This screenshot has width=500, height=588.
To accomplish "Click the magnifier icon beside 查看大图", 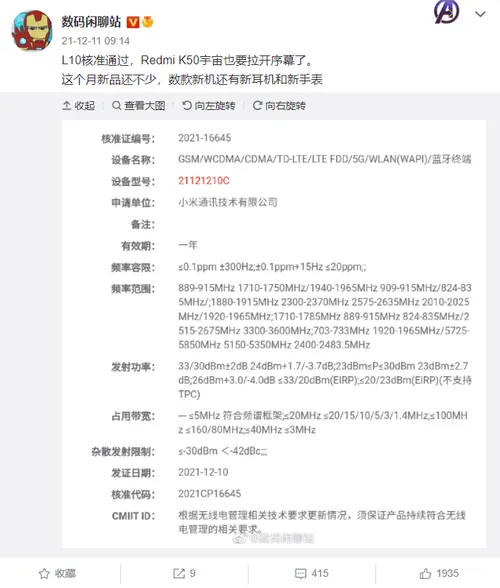I will (117, 106).
